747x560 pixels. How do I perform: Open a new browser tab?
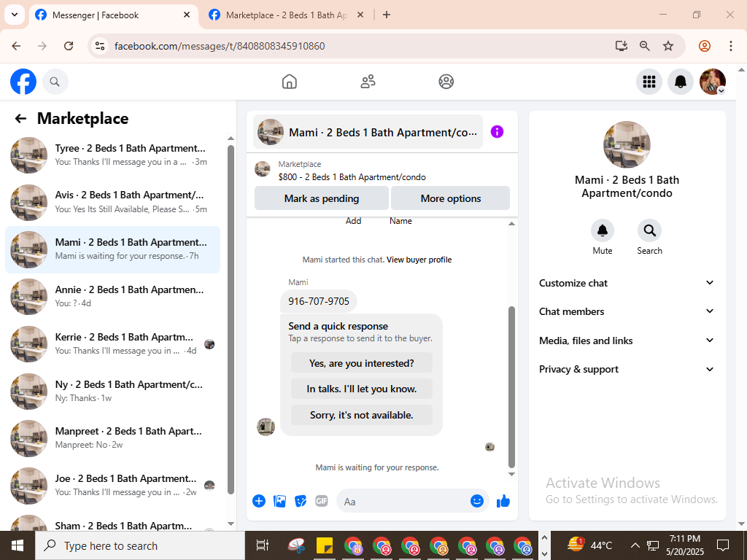coord(387,15)
